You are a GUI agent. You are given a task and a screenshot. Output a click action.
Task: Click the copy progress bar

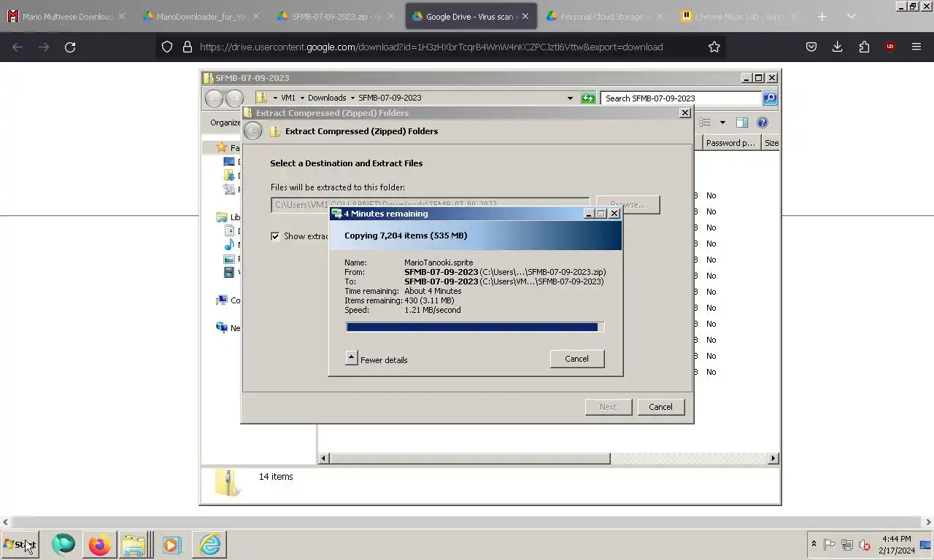coord(475,327)
